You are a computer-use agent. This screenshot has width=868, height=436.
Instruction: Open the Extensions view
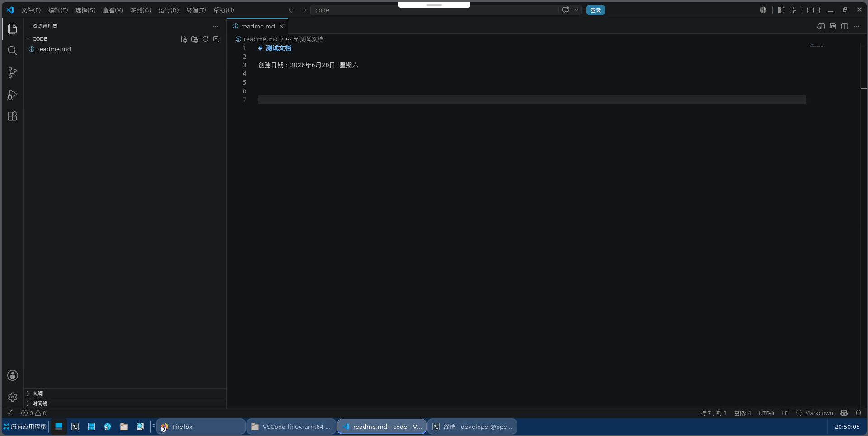coord(13,116)
